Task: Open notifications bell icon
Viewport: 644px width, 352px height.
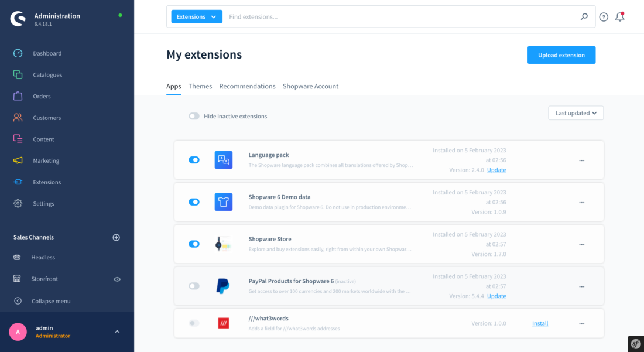Action: pyautogui.click(x=620, y=17)
